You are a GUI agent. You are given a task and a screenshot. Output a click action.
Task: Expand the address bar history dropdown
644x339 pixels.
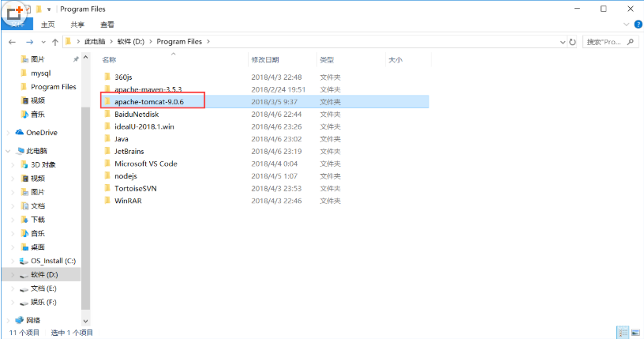(x=563, y=42)
